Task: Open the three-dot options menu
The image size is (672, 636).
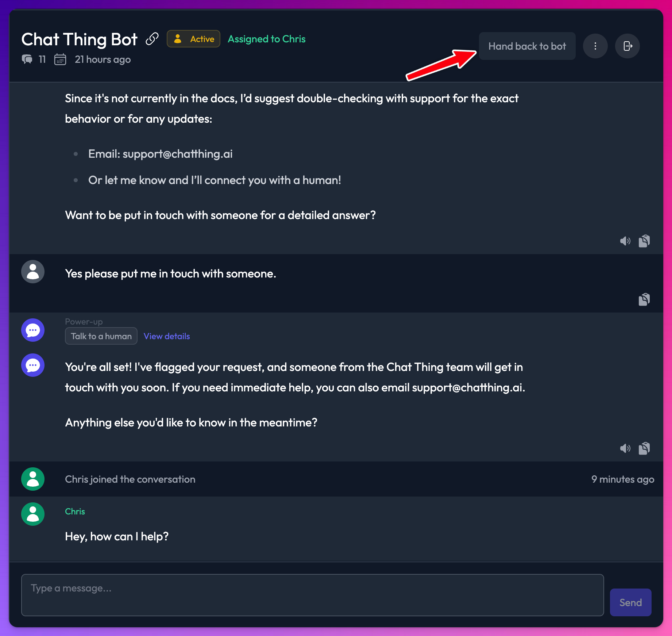Action: 595,46
